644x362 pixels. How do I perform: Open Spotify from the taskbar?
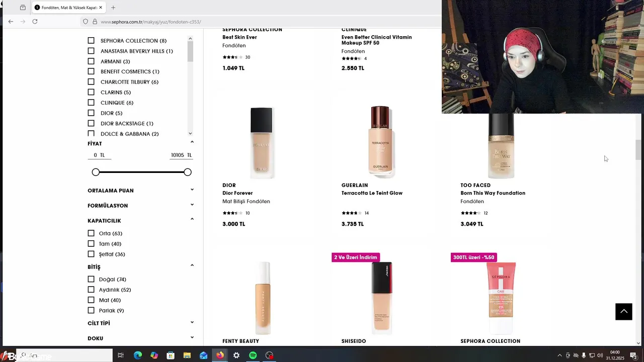[x=253, y=355]
